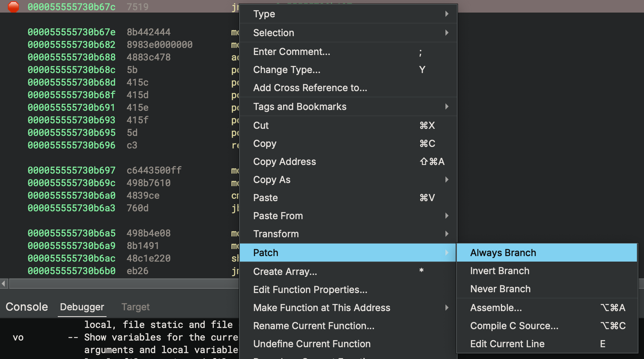
Task: Open the highlighted Patch submenu
Action: 348,253
